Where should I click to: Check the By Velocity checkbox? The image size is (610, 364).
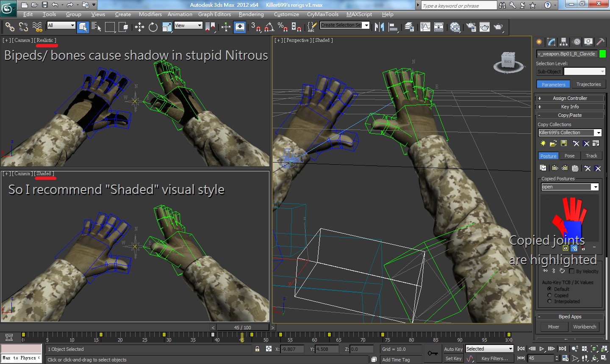click(x=571, y=271)
